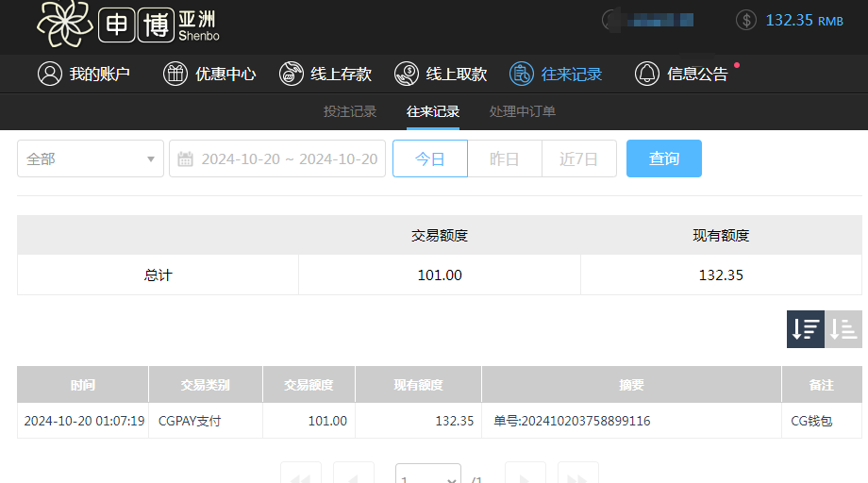The width and height of the screenshot is (868, 483).
Task: Open the date range picker
Action: coord(277,158)
